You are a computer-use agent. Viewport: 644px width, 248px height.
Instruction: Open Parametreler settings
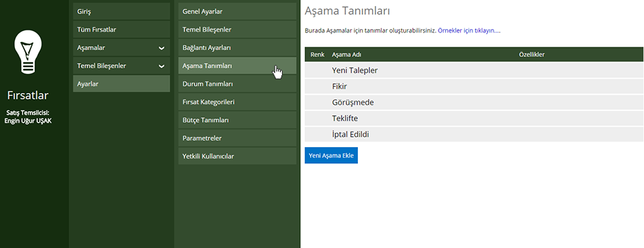pyautogui.click(x=237, y=138)
